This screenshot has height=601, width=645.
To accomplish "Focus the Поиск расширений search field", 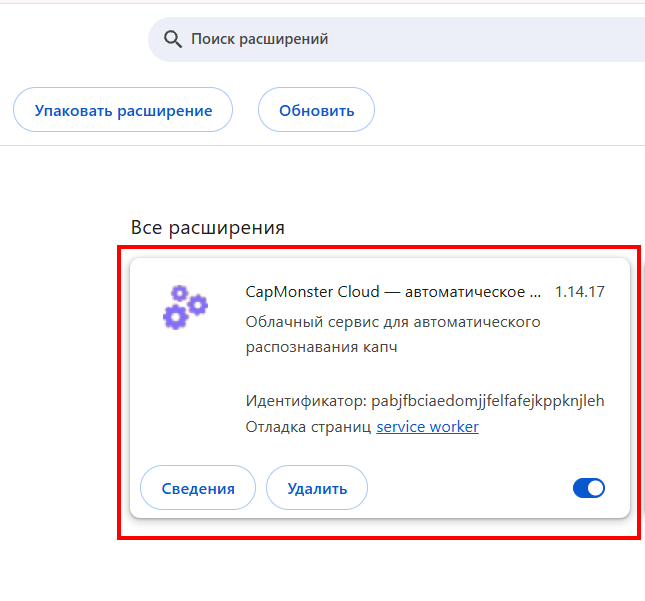I will [396, 39].
